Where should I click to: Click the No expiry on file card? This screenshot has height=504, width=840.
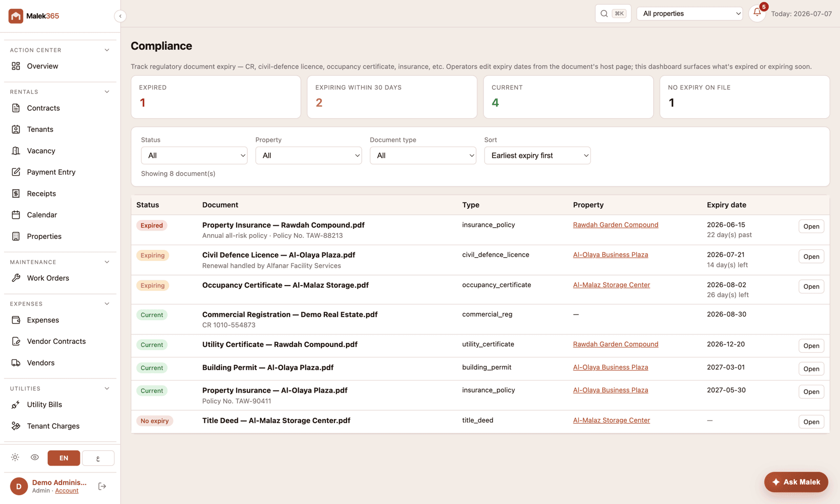744,97
